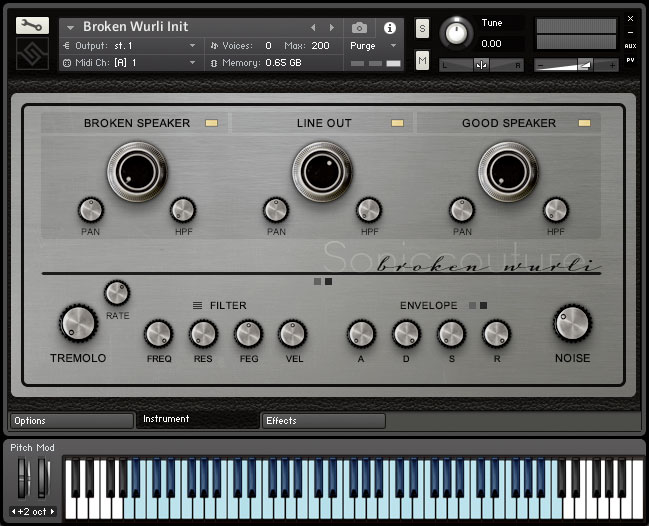Click the Line Out PAN knob
The height and width of the screenshot is (526, 649).
tap(276, 210)
